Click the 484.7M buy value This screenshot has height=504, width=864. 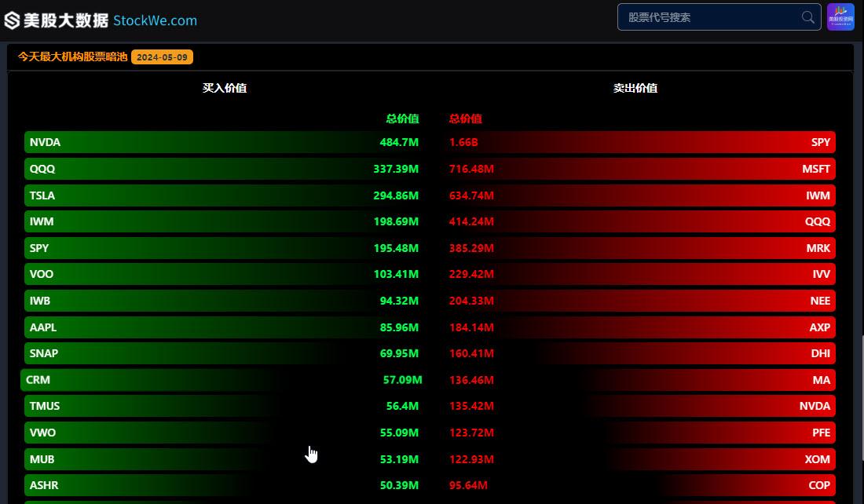coord(399,142)
